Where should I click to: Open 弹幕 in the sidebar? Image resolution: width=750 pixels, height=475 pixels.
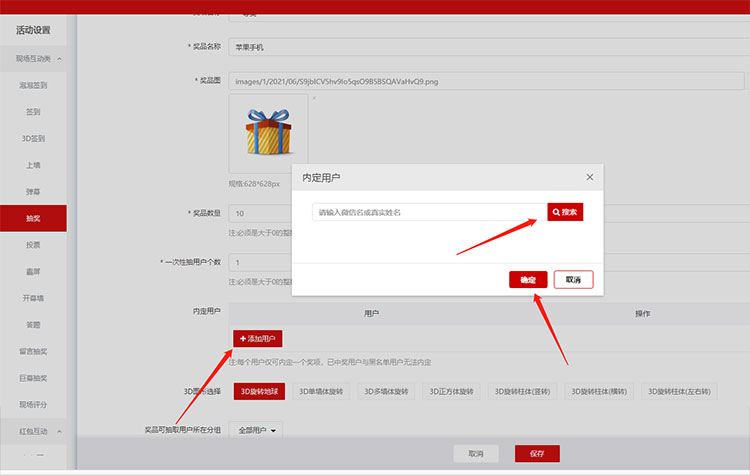tap(33, 191)
